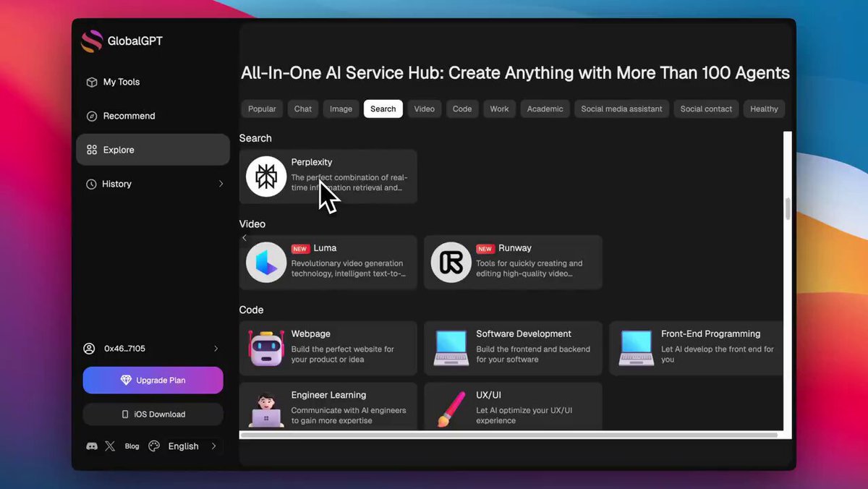The width and height of the screenshot is (868, 489).
Task: Click the horizontal scrollbar at bottom
Action: pos(509,435)
